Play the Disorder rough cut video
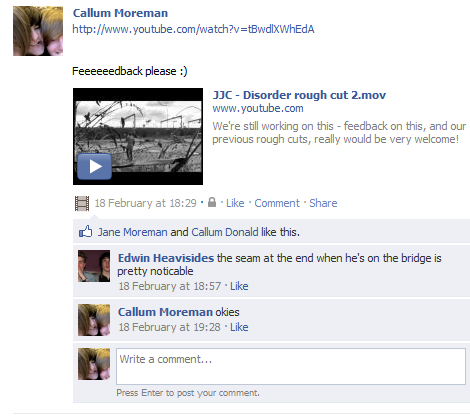 [x=94, y=166]
